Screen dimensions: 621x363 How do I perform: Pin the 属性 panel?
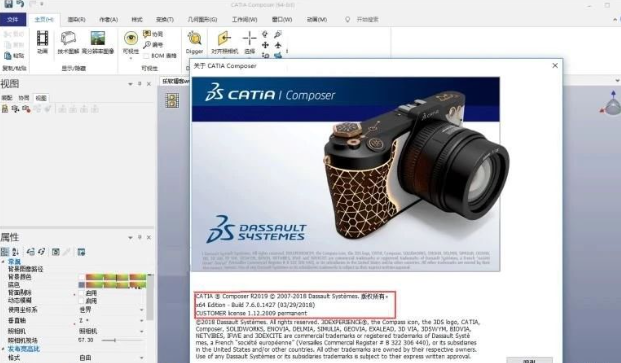click(139, 238)
